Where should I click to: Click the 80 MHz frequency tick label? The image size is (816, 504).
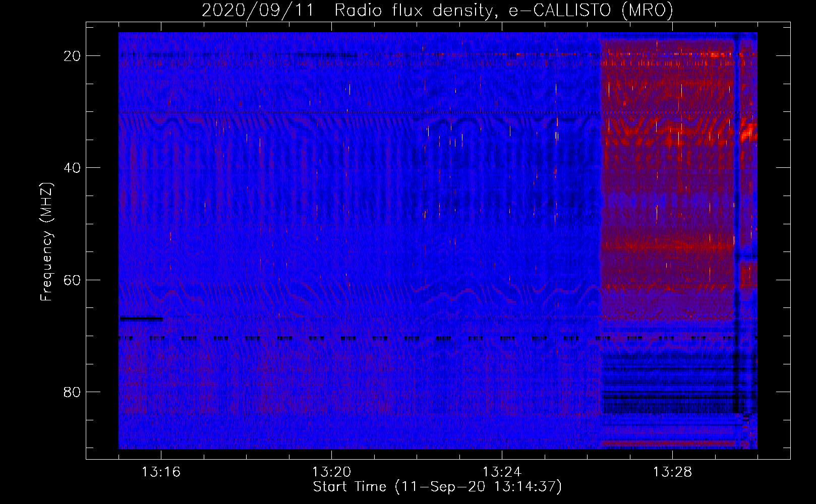[73, 392]
